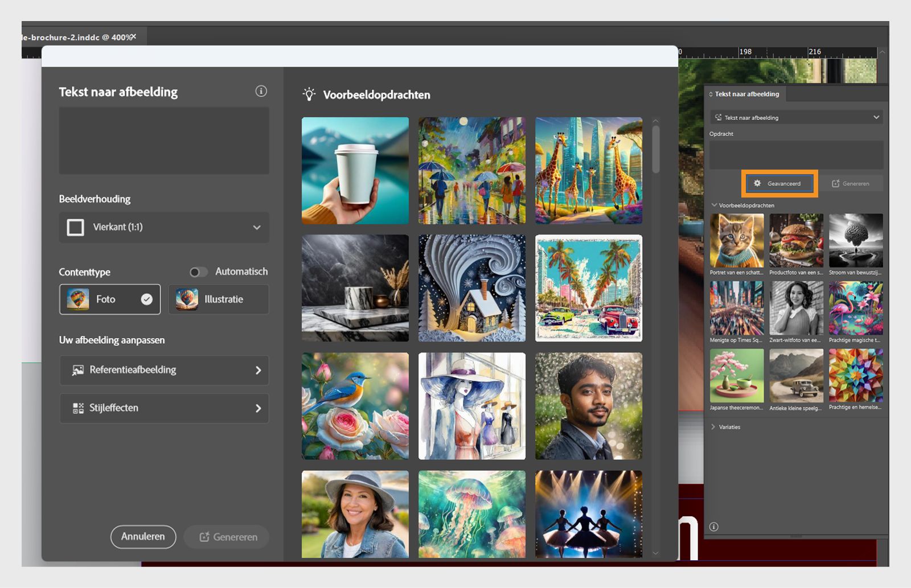Screen dimensions: 911x588
Task: Switch to the Tekst naar afbeelding panel tab
Action: pos(745,94)
